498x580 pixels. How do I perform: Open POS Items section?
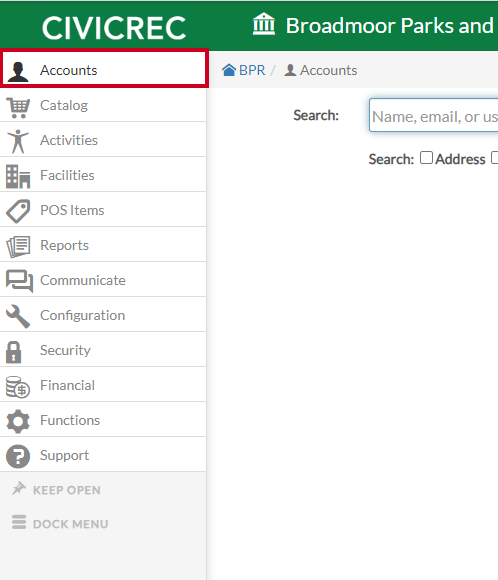[103, 210]
